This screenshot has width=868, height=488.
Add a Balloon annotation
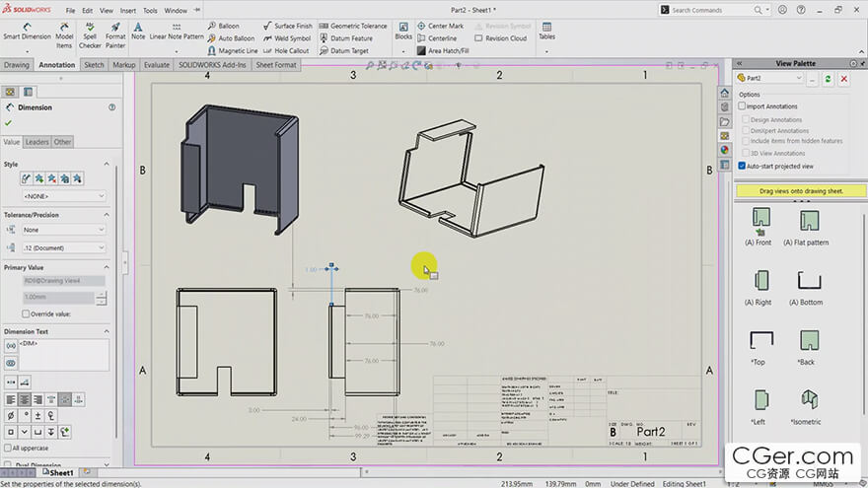pyautogui.click(x=228, y=26)
